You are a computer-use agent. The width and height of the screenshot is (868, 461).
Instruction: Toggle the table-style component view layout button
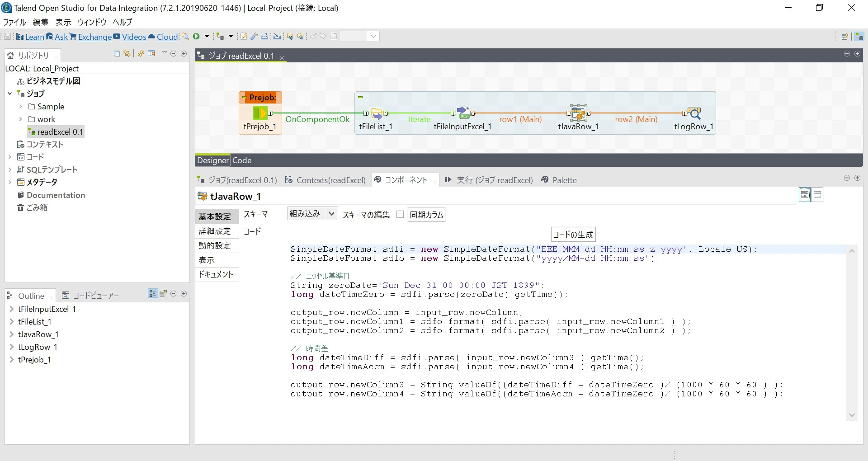pos(805,195)
